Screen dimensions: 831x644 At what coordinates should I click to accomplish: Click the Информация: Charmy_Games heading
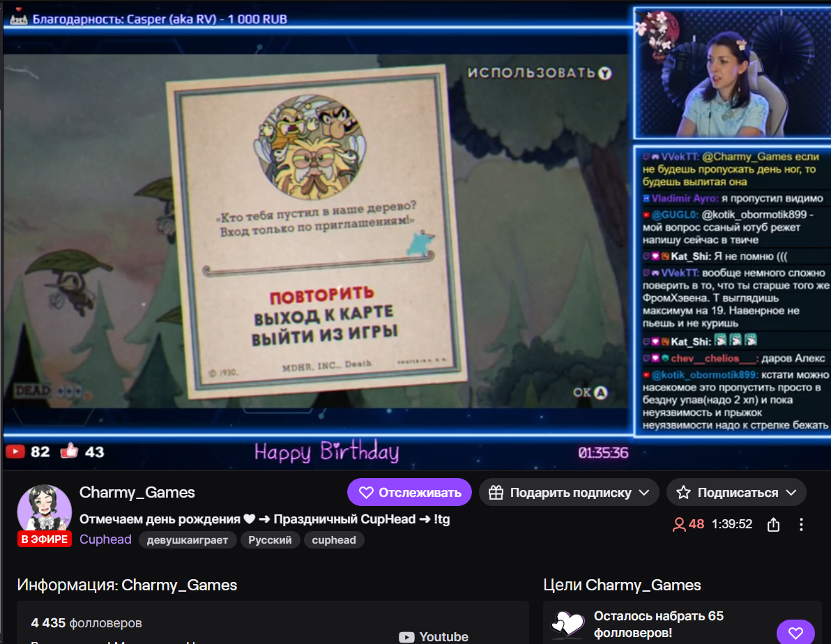[127, 585]
